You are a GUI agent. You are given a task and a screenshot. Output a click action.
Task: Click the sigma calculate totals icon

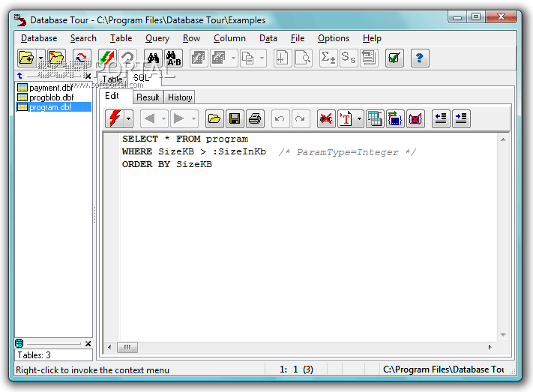(x=328, y=58)
